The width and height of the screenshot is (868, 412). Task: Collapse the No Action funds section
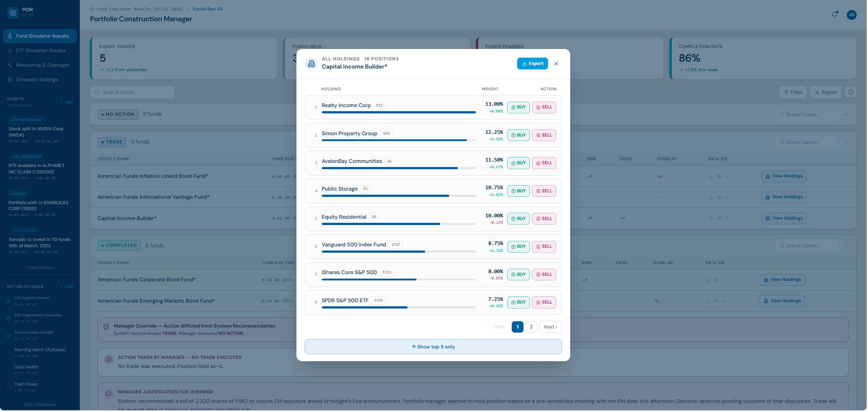click(x=846, y=115)
